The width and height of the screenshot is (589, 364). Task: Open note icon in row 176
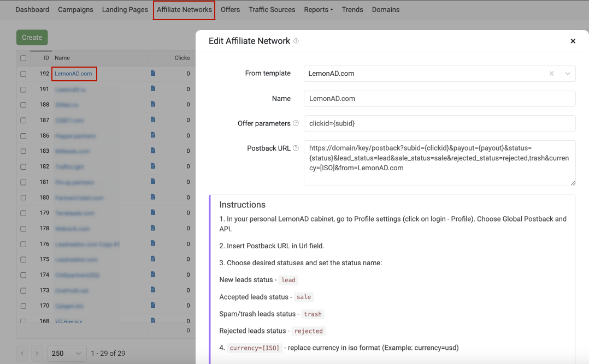click(x=153, y=243)
